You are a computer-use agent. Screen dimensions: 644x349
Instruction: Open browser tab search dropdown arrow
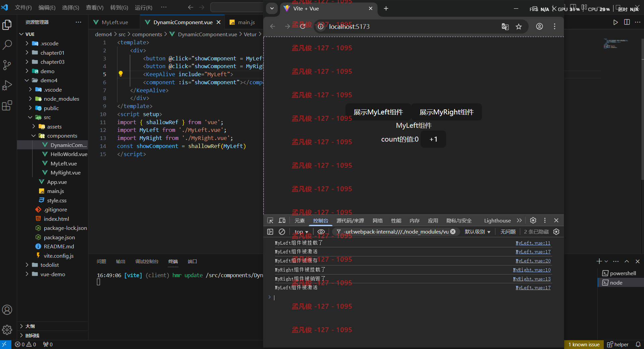pos(272,8)
